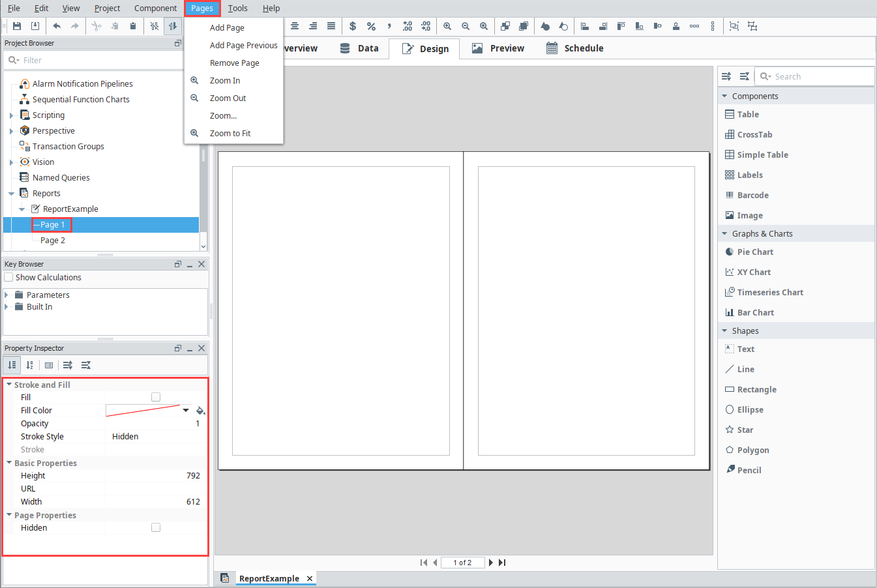
Task: Expand the Built In folder in Key Browser
Action: (7, 306)
